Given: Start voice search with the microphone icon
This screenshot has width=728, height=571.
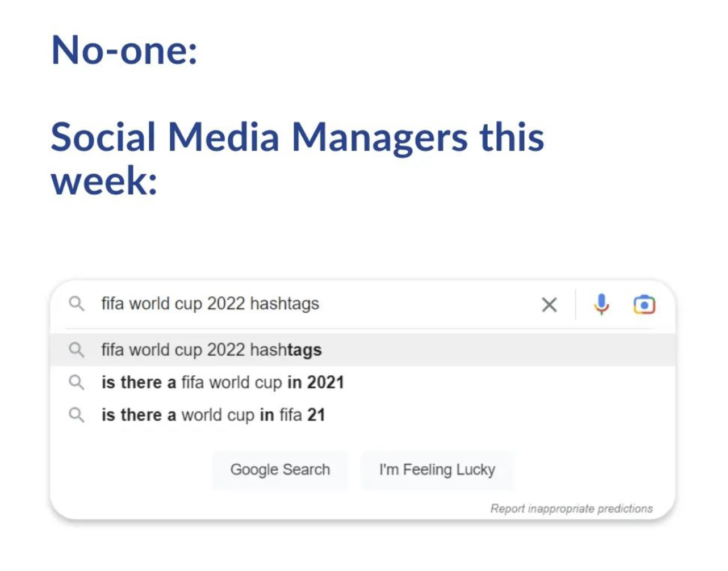Looking at the screenshot, I should point(601,304).
